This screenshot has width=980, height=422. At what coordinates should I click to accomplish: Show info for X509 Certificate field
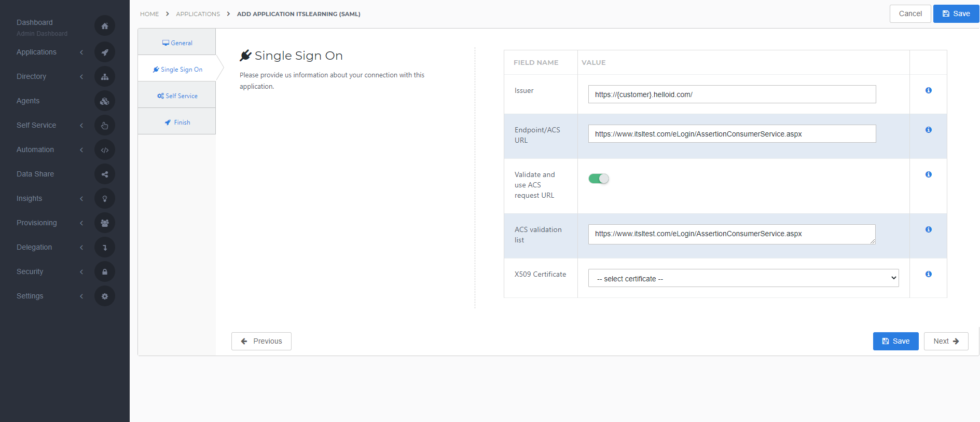coord(929,274)
